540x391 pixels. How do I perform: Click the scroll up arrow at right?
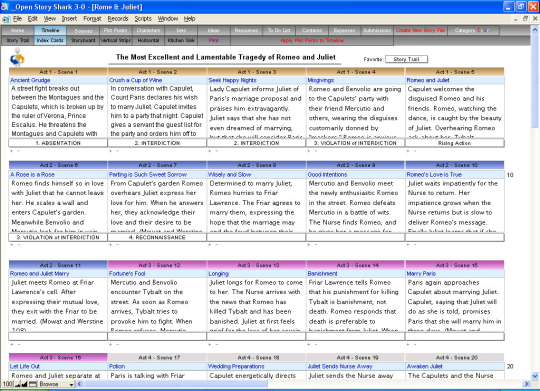point(535,30)
